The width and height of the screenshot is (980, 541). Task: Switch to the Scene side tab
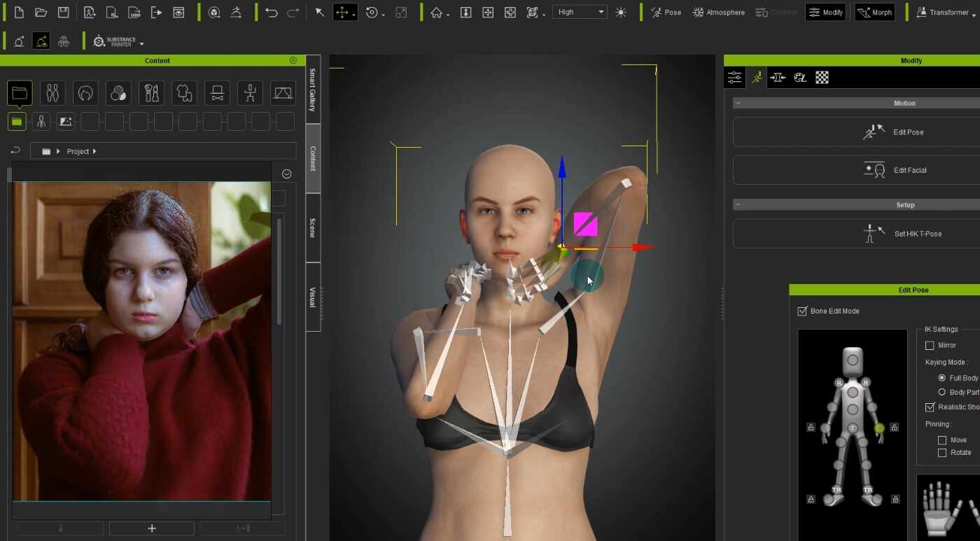pyautogui.click(x=313, y=227)
